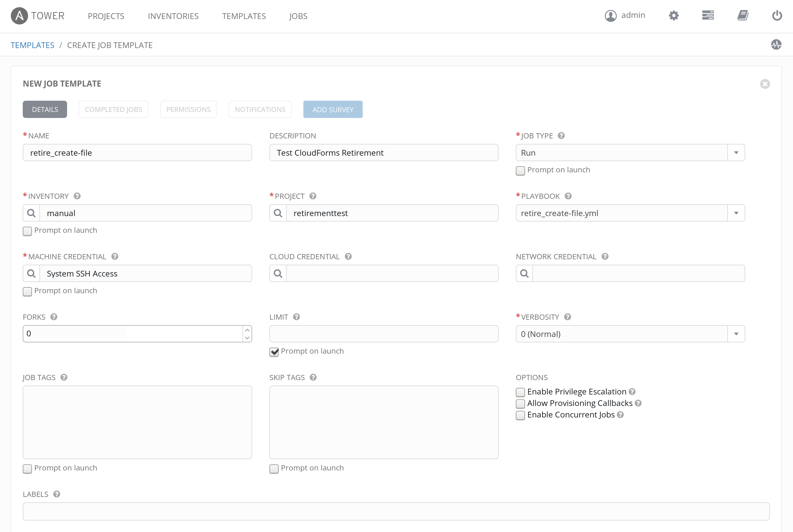Increase Forks value with the up arrow
Screen dimensions: 793x532
click(247, 330)
